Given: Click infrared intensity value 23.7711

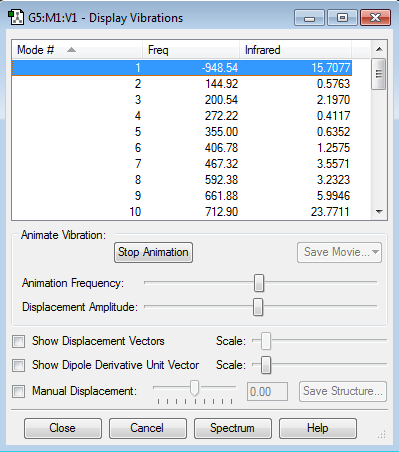Looking at the screenshot, I should 330,212.
